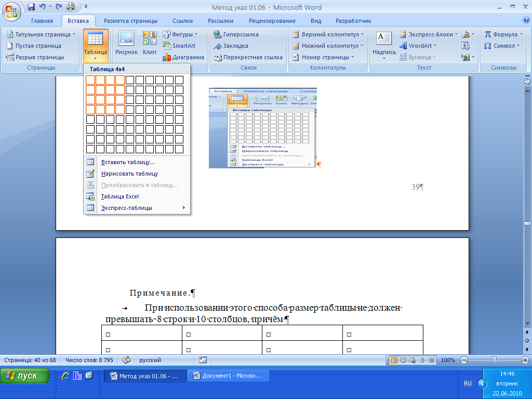Image resolution: width=532 pixels, height=399 pixels.
Task: Expand Верхний колонтитул header dropdown
Action: tap(328, 34)
